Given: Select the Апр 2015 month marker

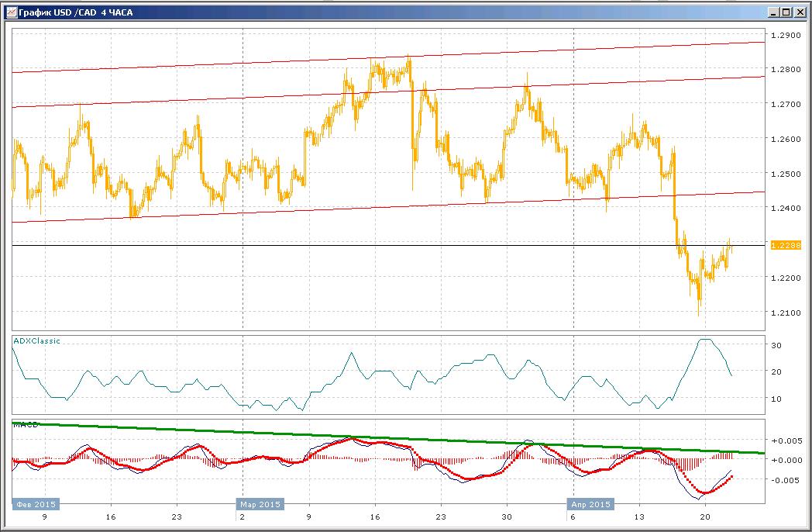Looking at the screenshot, I should click(591, 504).
